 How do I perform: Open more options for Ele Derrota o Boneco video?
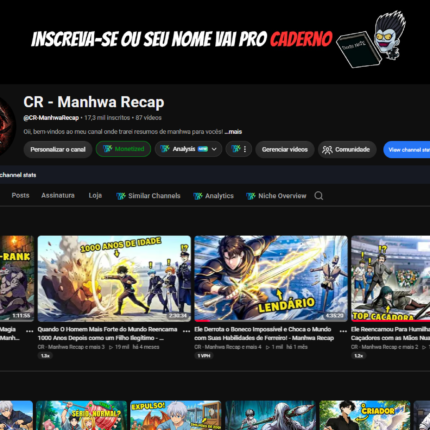[x=343, y=331]
